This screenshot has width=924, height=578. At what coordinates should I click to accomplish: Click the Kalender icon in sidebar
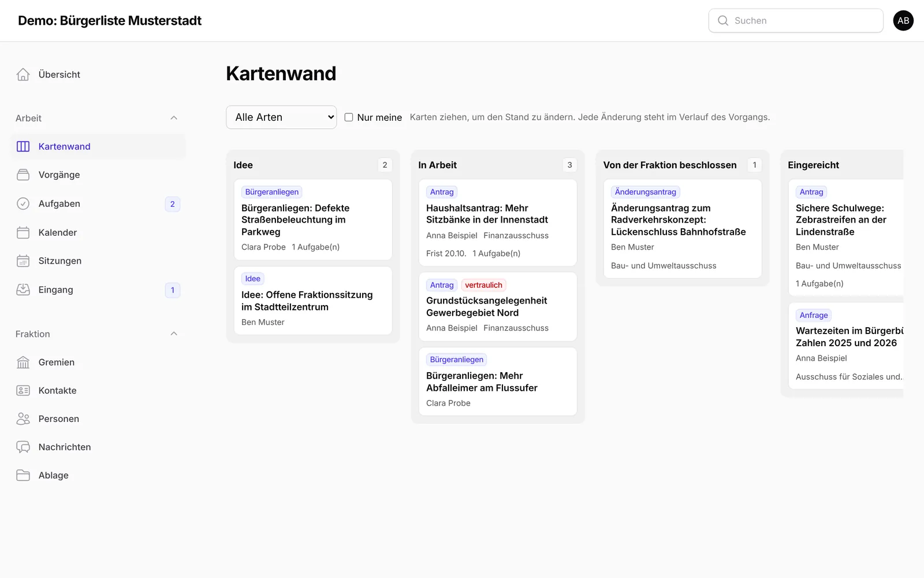(23, 232)
